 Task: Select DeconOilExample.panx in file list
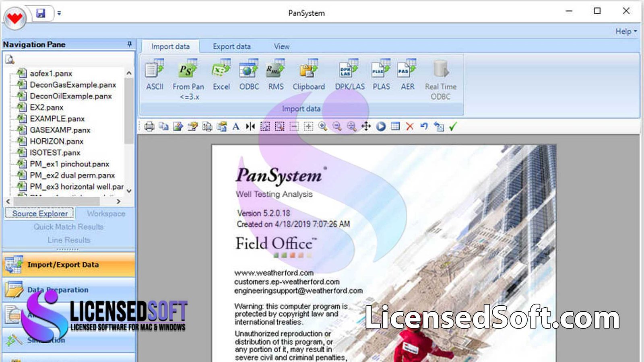click(x=71, y=96)
